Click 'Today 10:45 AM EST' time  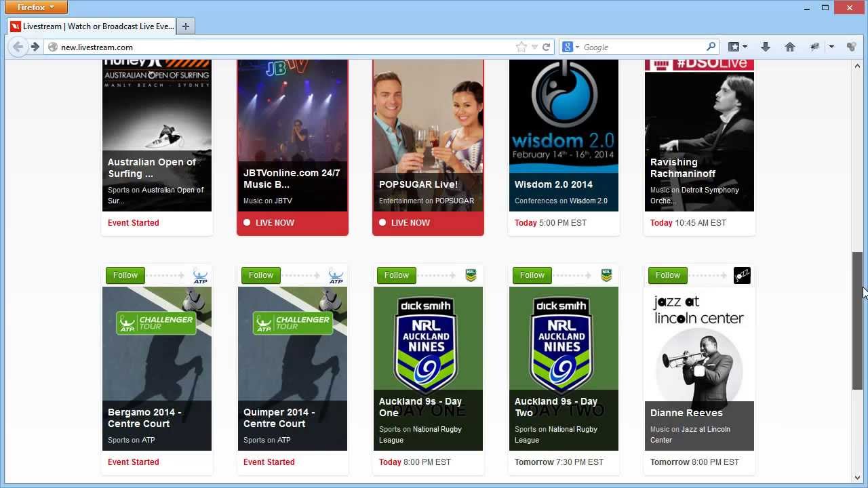click(688, 222)
